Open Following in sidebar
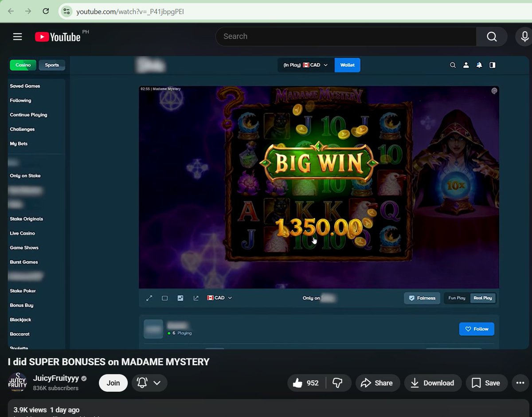 (x=20, y=101)
